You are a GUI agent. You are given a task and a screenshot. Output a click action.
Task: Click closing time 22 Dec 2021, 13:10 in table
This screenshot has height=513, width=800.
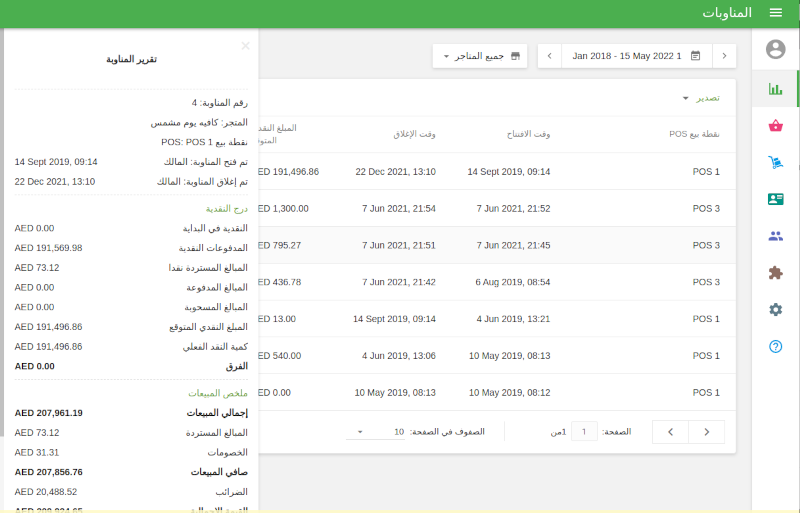point(395,172)
